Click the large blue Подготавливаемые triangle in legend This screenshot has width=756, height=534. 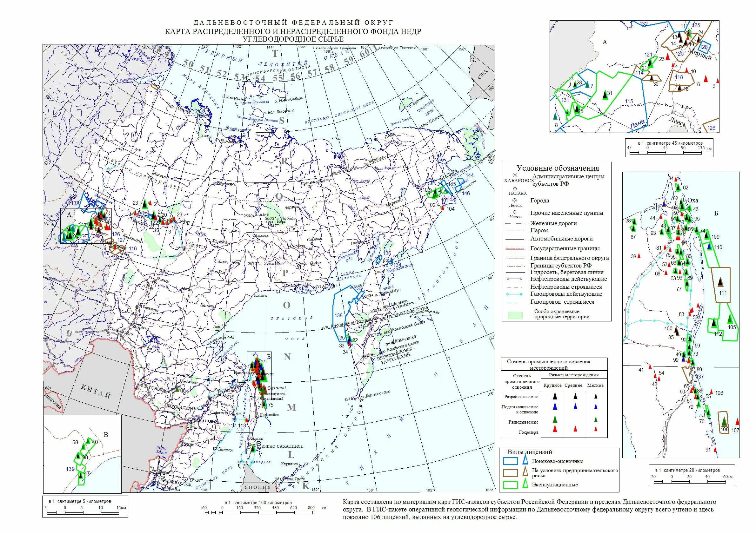click(x=555, y=407)
